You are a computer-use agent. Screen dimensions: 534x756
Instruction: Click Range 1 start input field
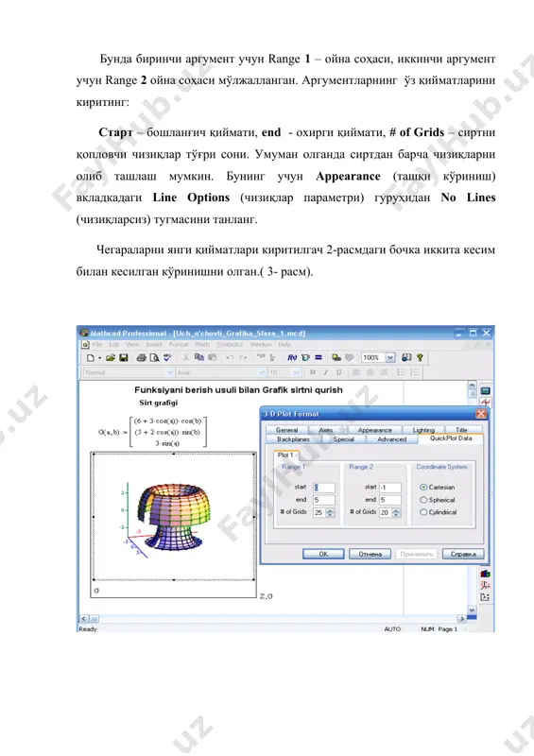[323, 488]
